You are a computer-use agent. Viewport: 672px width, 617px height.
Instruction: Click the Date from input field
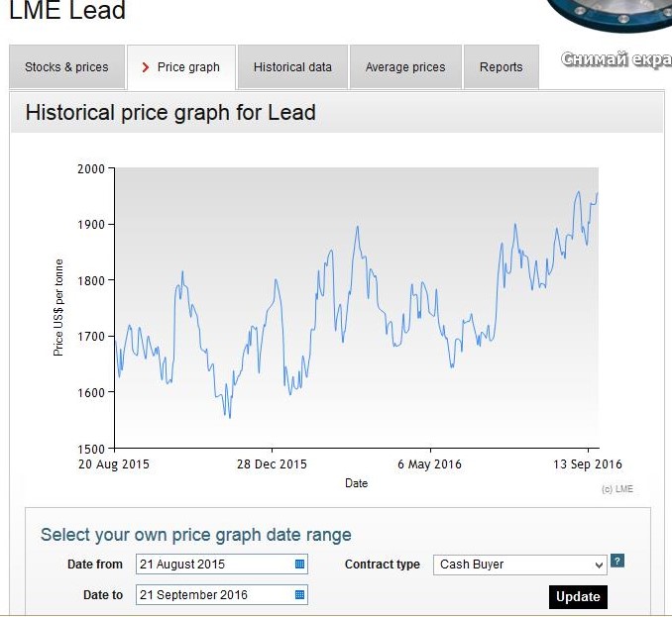[222, 564]
